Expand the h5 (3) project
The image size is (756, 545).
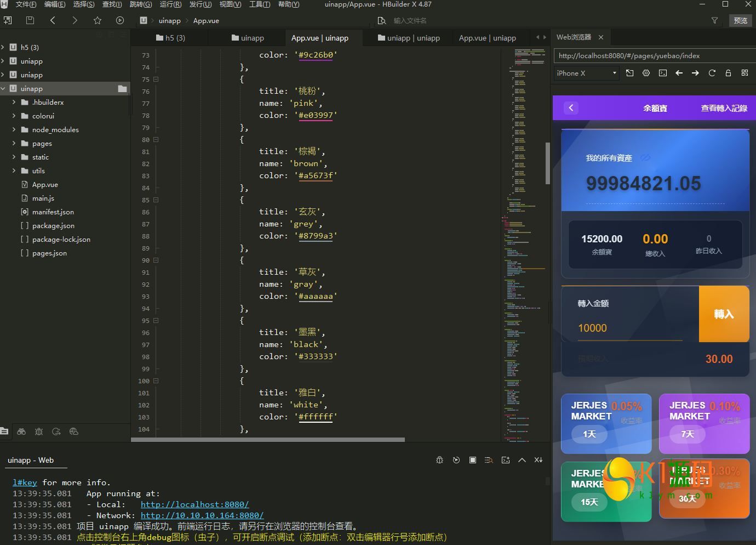tap(3, 47)
